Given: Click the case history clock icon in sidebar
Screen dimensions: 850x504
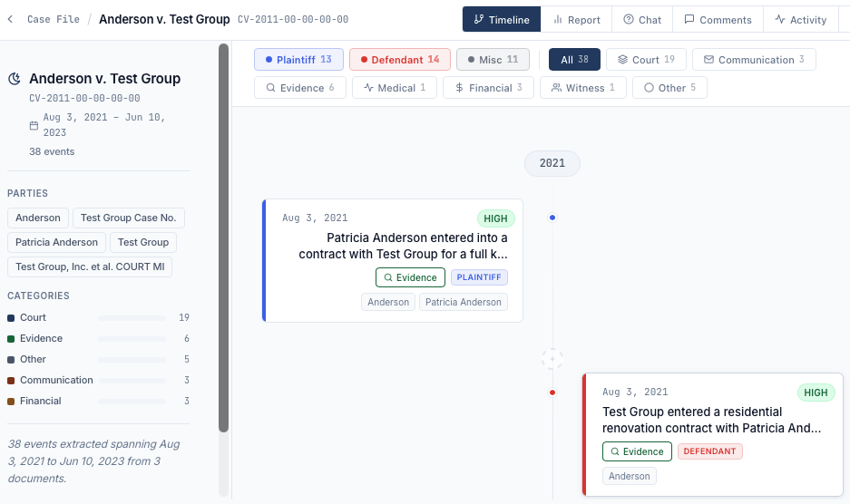Looking at the screenshot, I should coord(15,79).
